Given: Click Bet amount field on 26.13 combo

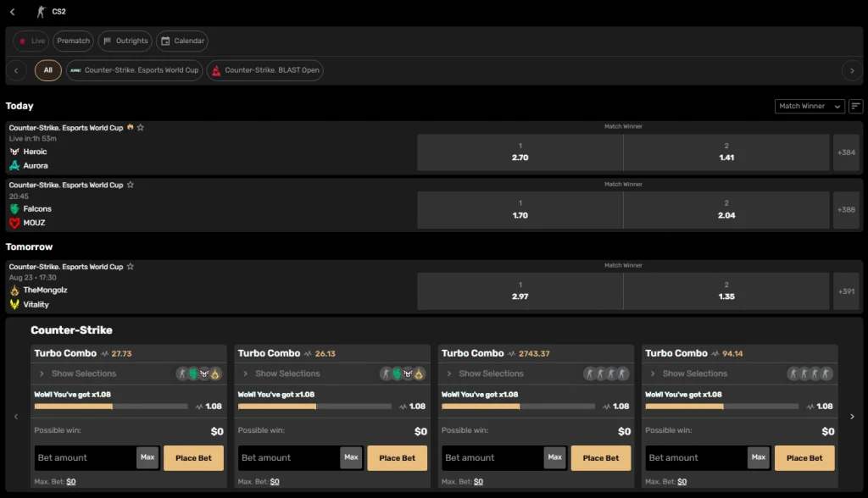Looking at the screenshot, I should click(x=289, y=458).
